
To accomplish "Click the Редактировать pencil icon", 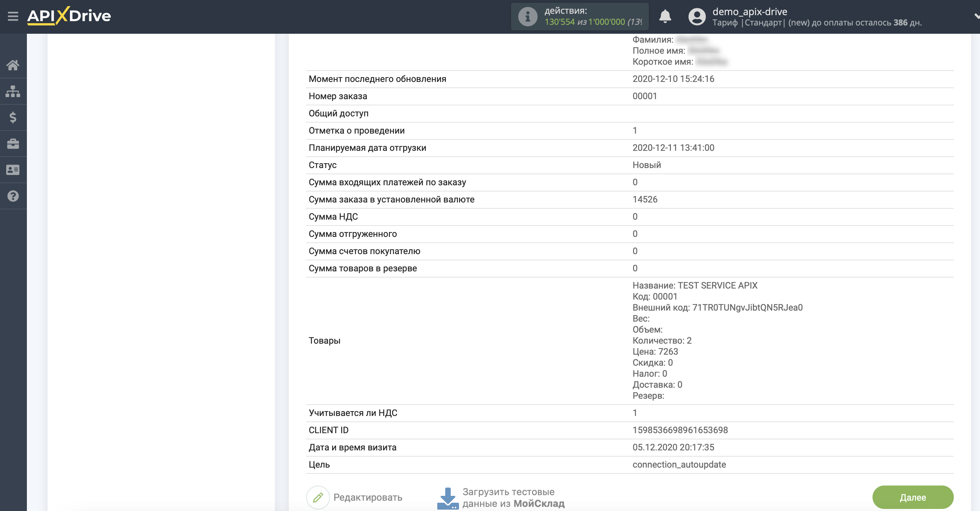I will pyautogui.click(x=318, y=497).
